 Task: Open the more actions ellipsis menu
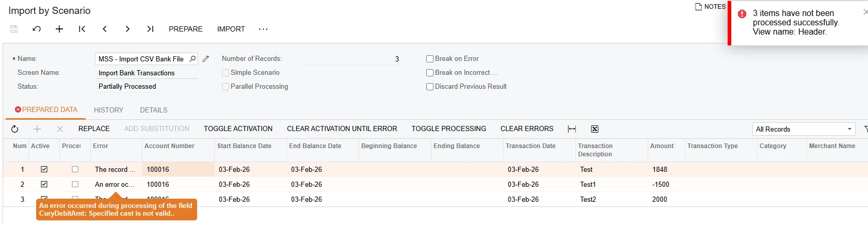click(x=263, y=29)
